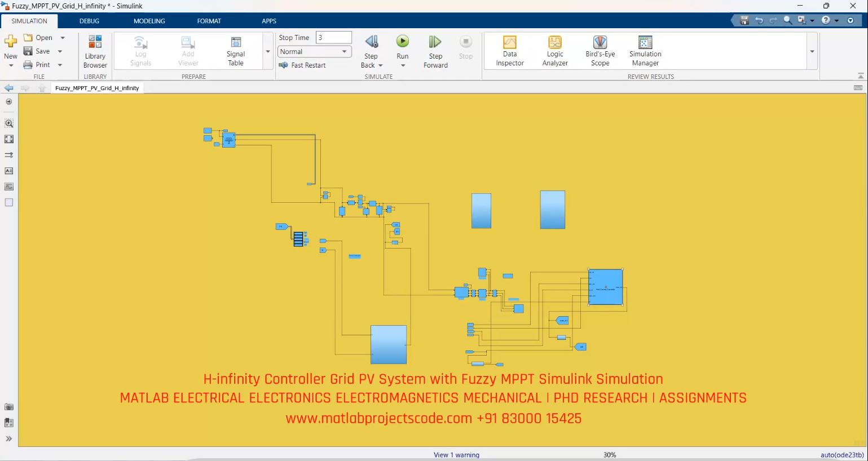Viewport: 868px width, 461px height.
Task: Click the Print button label
Action: click(x=43, y=65)
